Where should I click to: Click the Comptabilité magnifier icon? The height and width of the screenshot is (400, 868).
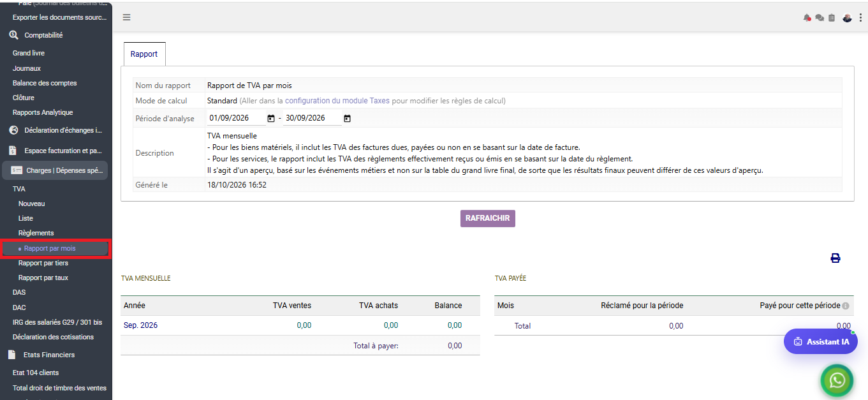pos(13,36)
